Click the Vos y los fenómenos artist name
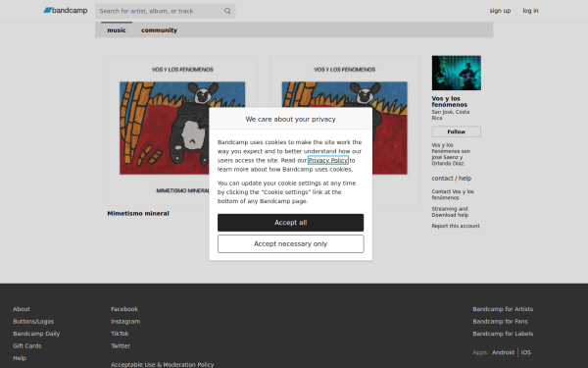This screenshot has width=588, height=368. click(x=449, y=101)
